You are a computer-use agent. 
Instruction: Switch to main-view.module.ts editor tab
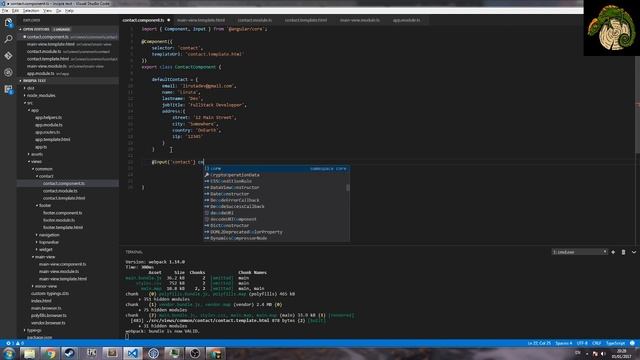[x=360, y=20]
